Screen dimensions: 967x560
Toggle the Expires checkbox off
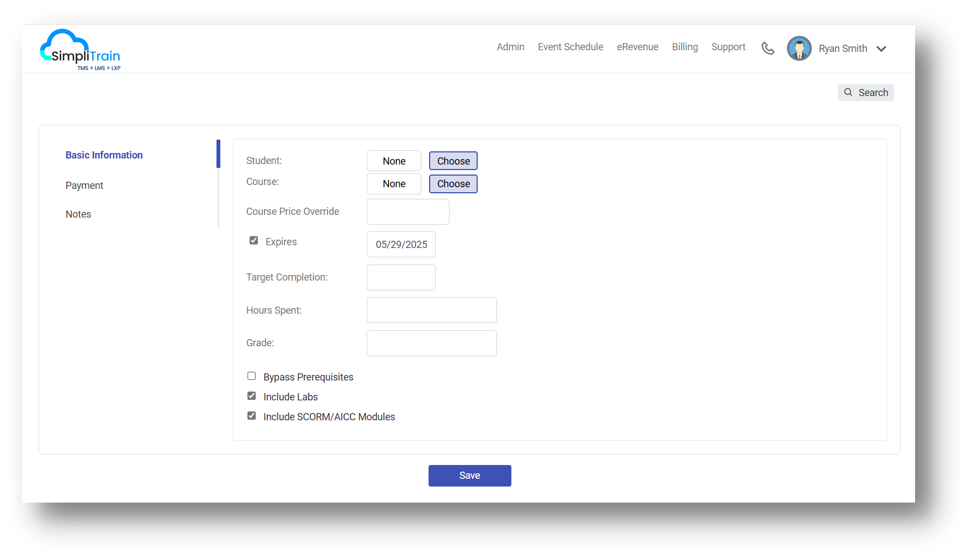[253, 240]
